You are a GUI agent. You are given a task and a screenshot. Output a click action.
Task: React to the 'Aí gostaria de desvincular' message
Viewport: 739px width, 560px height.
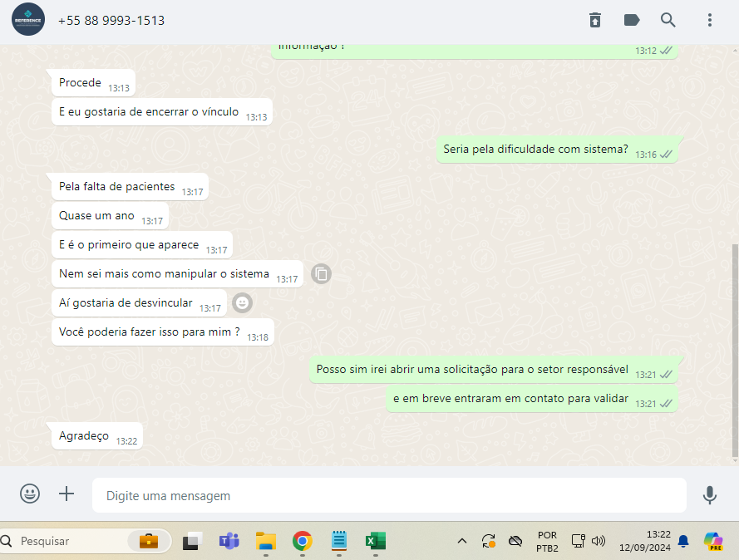click(242, 302)
